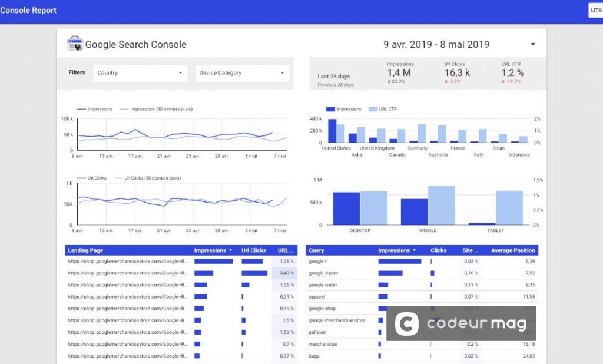This screenshot has height=364, width=603.
Task: Click the 0,11 % site CTR value
Action: 471,285
